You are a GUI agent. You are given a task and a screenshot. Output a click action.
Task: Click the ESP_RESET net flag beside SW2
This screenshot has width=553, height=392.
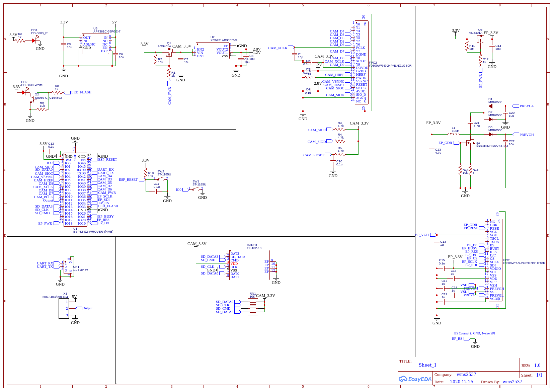coord(132,180)
